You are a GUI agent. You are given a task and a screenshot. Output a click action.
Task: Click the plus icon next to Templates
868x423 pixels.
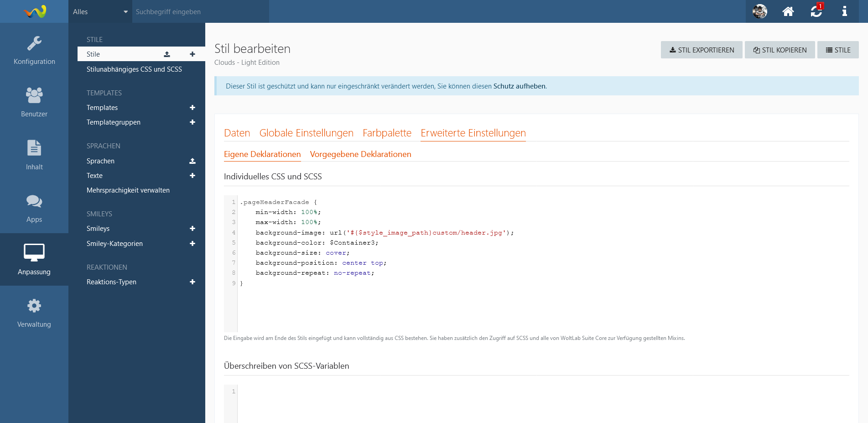[x=192, y=108]
